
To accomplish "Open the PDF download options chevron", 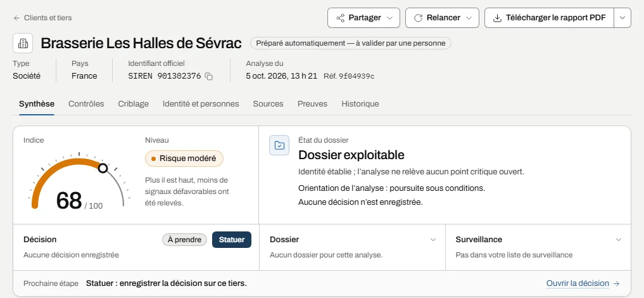I will pos(622,18).
